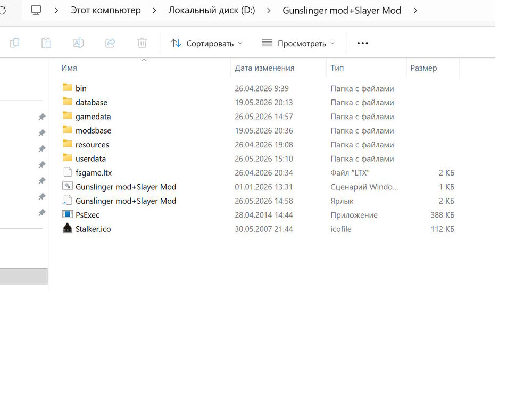Select the PsExec file name

pyautogui.click(x=88, y=215)
